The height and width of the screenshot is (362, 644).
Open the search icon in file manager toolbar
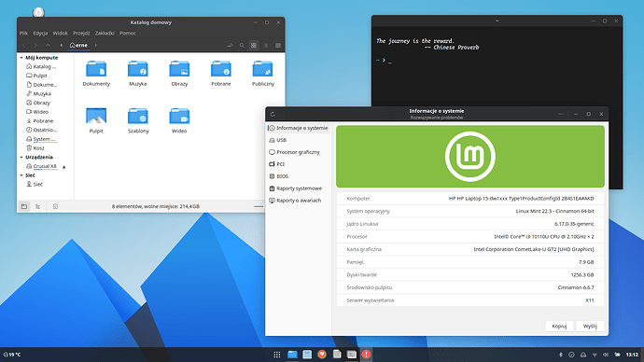[x=242, y=46]
